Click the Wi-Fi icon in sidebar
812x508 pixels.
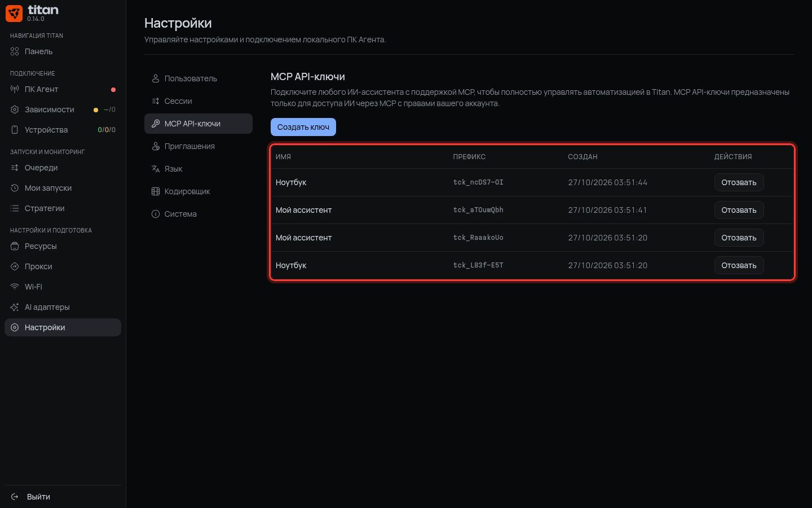click(x=15, y=287)
